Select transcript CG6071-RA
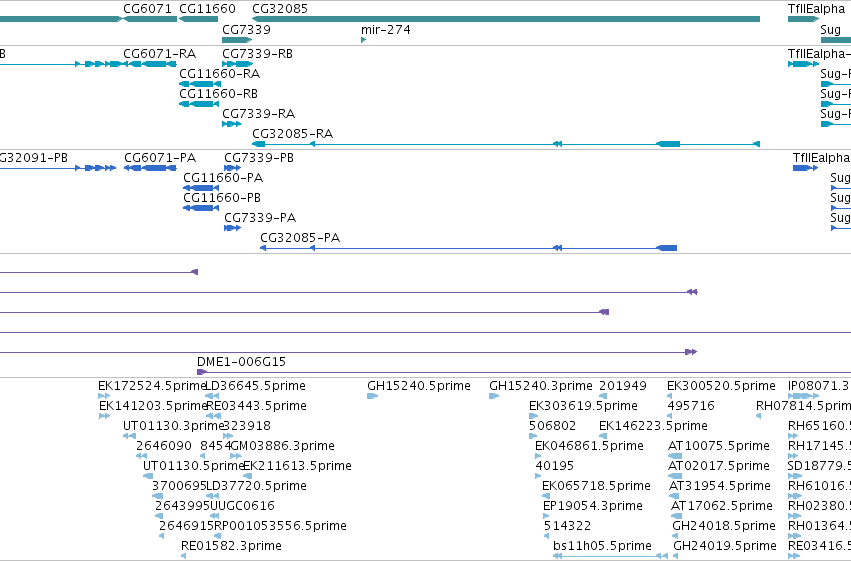This screenshot has height=561, width=851. click(160, 54)
